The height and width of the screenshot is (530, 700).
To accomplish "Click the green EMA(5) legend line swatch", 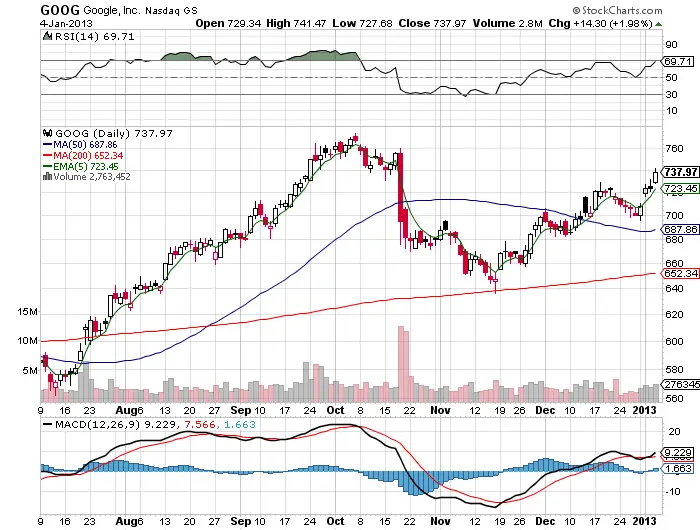I will click(x=47, y=167).
